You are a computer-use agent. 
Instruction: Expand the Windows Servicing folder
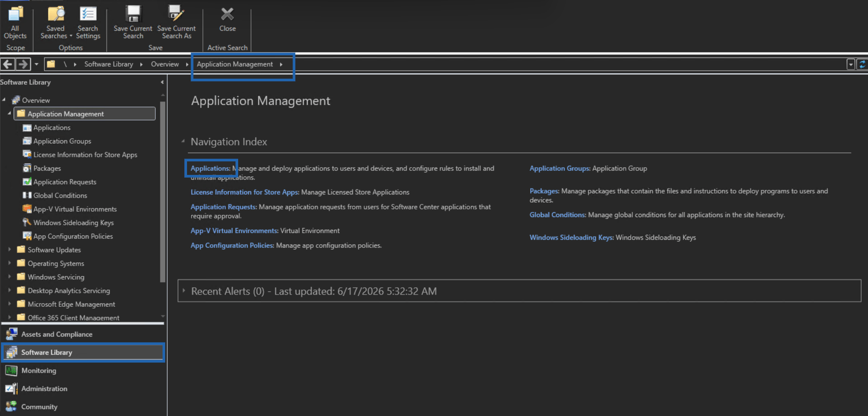point(10,276)
